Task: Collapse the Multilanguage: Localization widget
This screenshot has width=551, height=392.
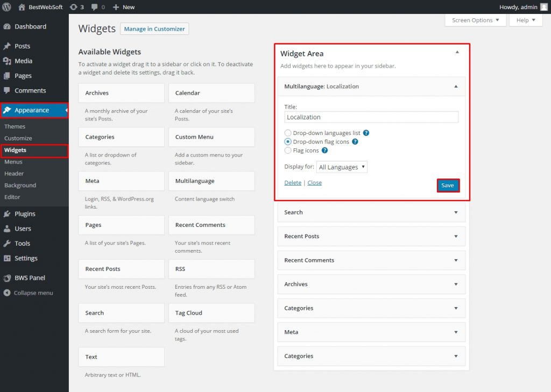Action: click(456, 86)
